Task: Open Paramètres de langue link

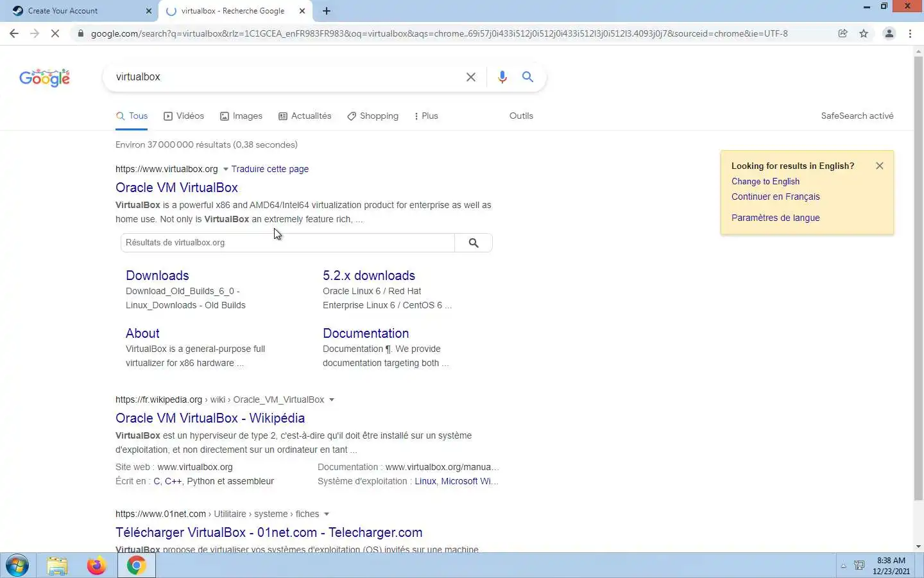Action: (776, 218)
